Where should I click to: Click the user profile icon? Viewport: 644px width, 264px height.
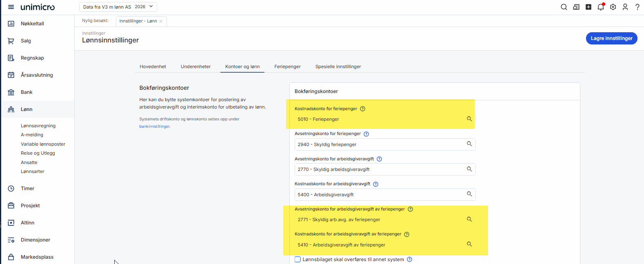coord(625,7)
